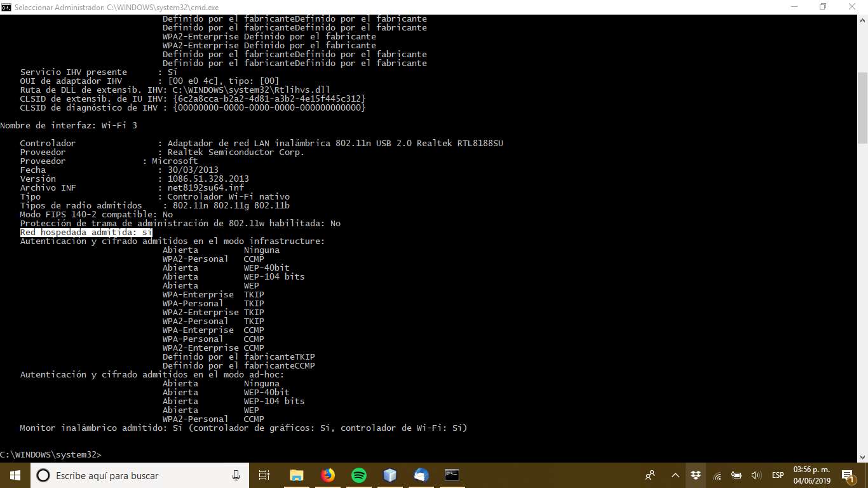Image resolution: width=868 pixels, height=488 pixels.
Task: Click the 'modo ad-hoc' heading line
Action: [153, 375]
